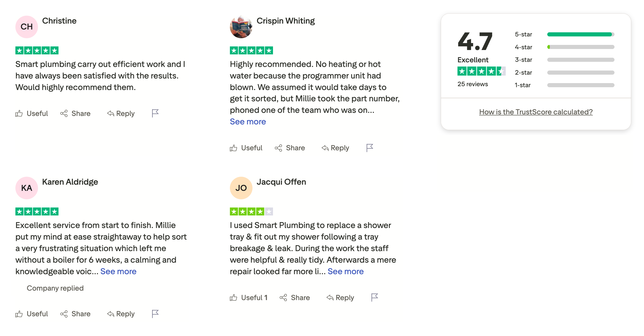The image size is (644, 336).
Task: Expand Crispin Whiting's review with See more
Action: coord(248,121)
